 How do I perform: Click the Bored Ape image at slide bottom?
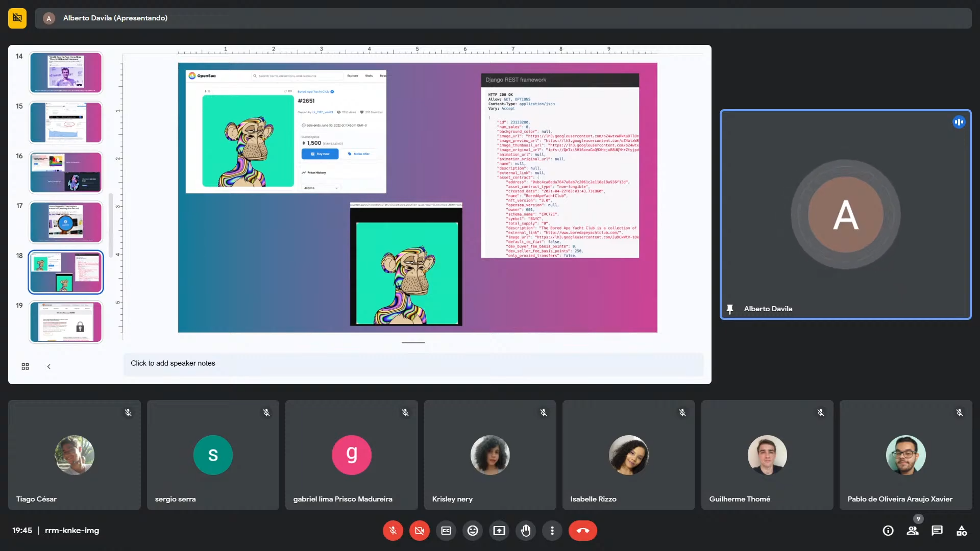(x=406, y=273)
